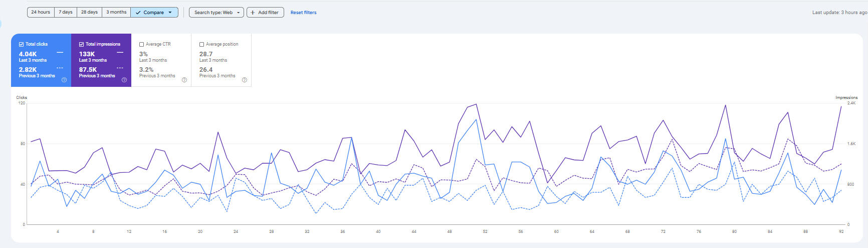Screen dimensions: 868x248
Task: Open help icon for Average CTR
Action: 184,80
